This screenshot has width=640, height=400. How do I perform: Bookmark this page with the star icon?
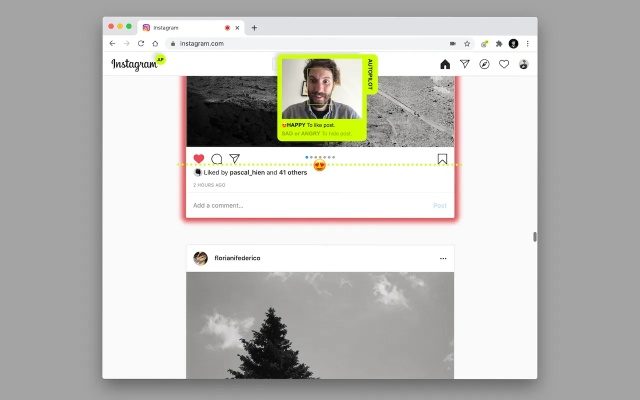[467, 44]
